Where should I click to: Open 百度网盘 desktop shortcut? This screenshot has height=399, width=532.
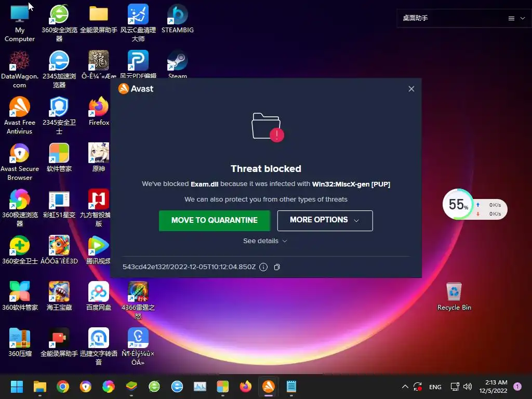click(x=99, y=296)
